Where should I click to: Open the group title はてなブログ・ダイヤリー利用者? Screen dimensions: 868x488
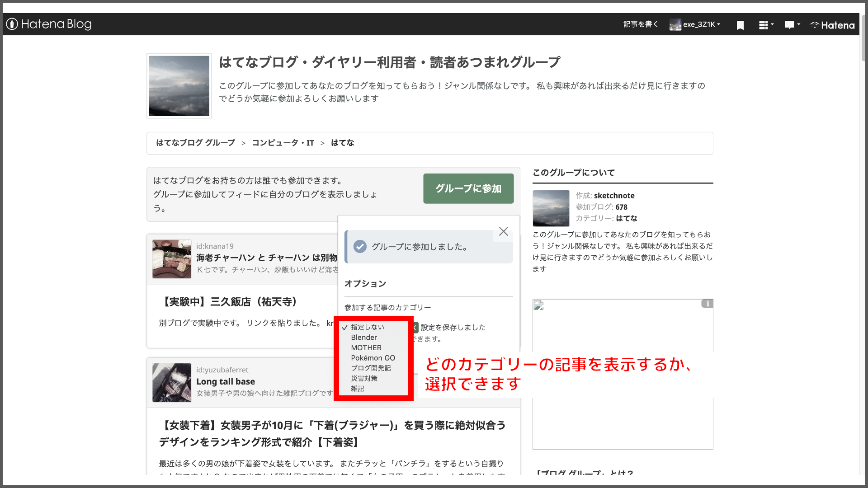390,62
